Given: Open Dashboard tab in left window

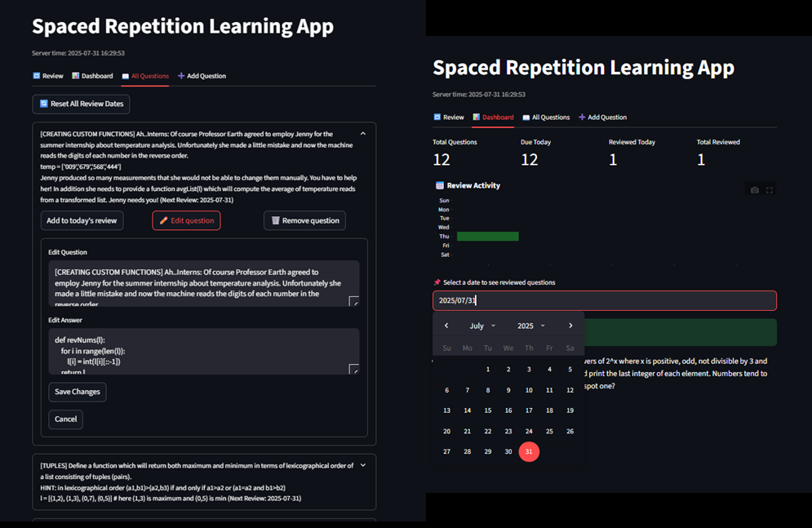Looking at the screenshot, I should pyautogui.click(x=92, y=76).
